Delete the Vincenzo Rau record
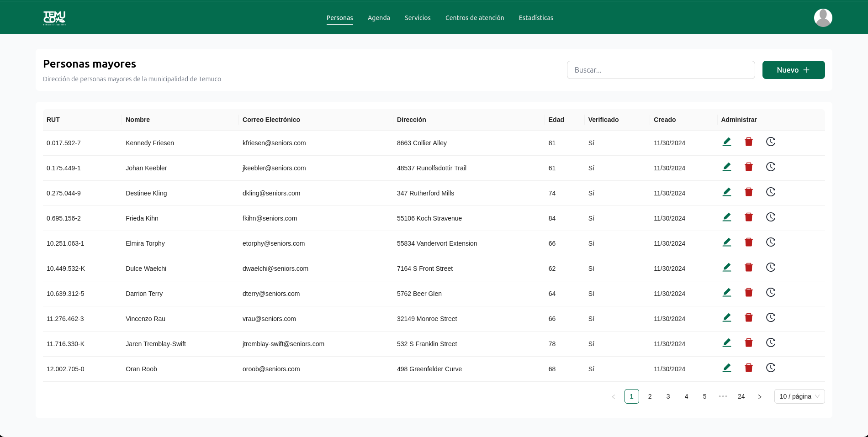Screen dimensions: 868x437 749,318
